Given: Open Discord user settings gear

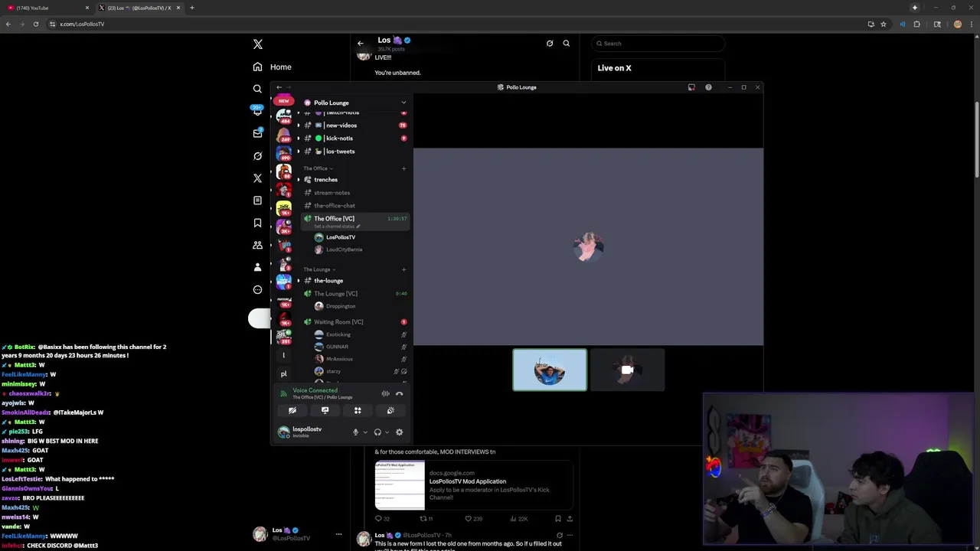Looking at the screenshot, I should [399, 432].
